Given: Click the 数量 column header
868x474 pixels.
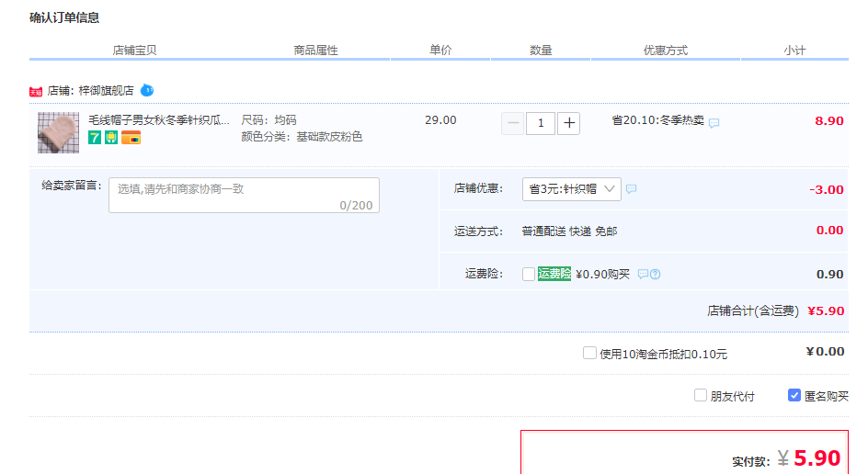Looking at the screenshot, I should pyautogui.click(x=541, y=51).
